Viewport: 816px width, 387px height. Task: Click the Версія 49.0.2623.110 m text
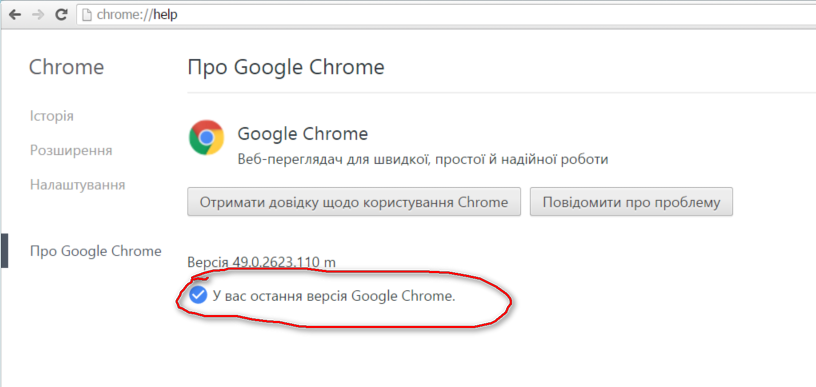pyautogui.click(x=261, y=262)
